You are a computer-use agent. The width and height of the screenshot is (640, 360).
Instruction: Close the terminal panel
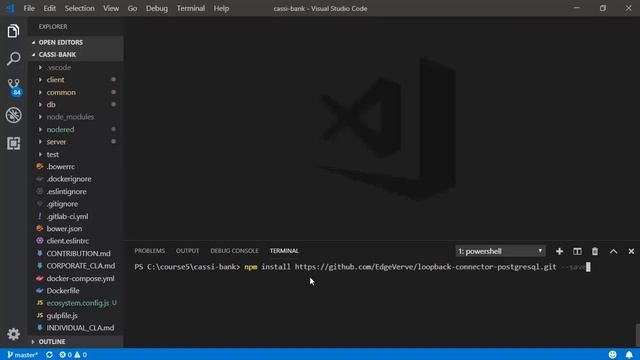[x=631, y=251]
